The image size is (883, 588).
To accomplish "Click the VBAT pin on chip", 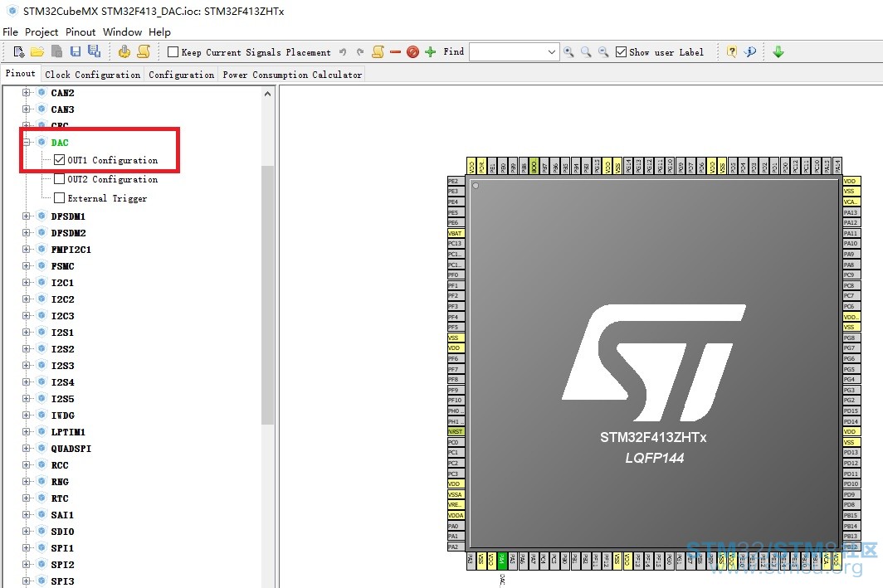I will 456,233.
